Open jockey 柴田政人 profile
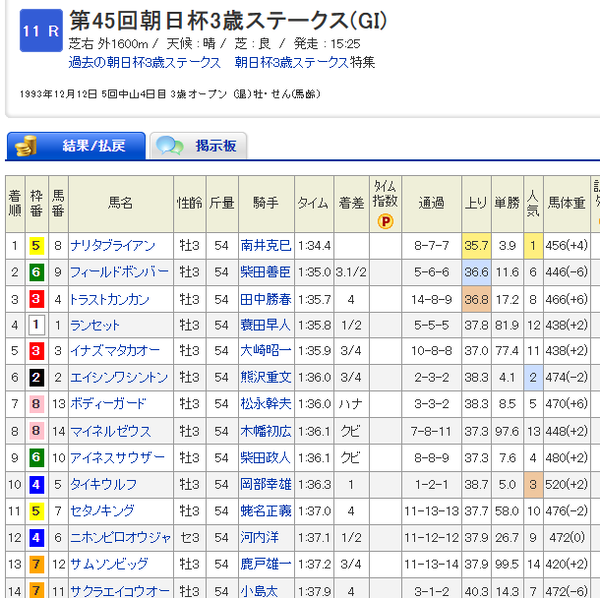This screenshot has height=598, width=600. click(x=266, y=458)
